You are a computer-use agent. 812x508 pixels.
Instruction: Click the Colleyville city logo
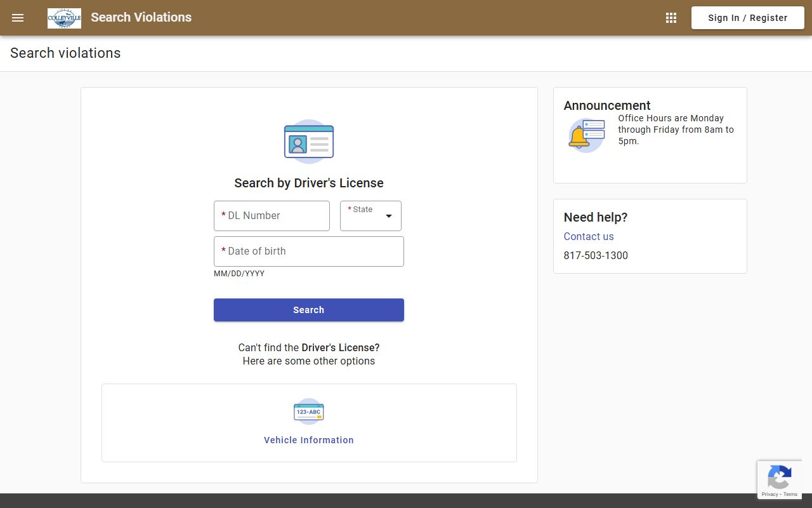click(x=64, y=18)
